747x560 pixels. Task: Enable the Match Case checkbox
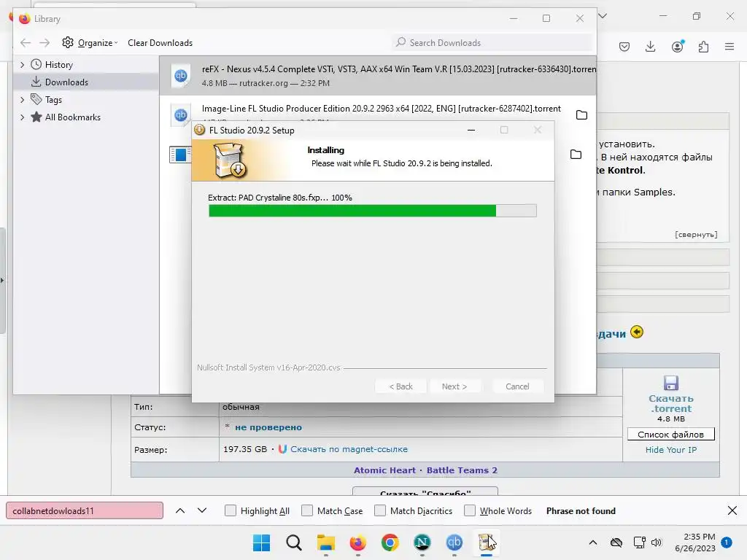(307, 511)
